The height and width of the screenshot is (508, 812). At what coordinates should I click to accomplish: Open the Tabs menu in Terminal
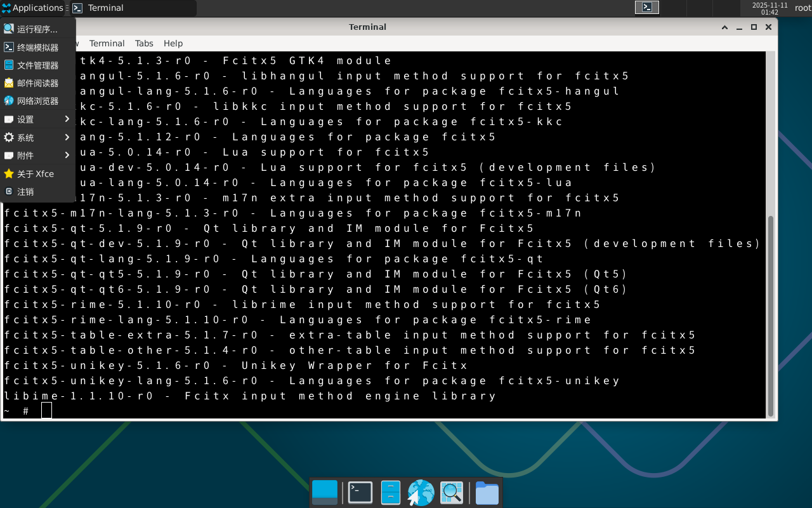[x=144, y=43]
